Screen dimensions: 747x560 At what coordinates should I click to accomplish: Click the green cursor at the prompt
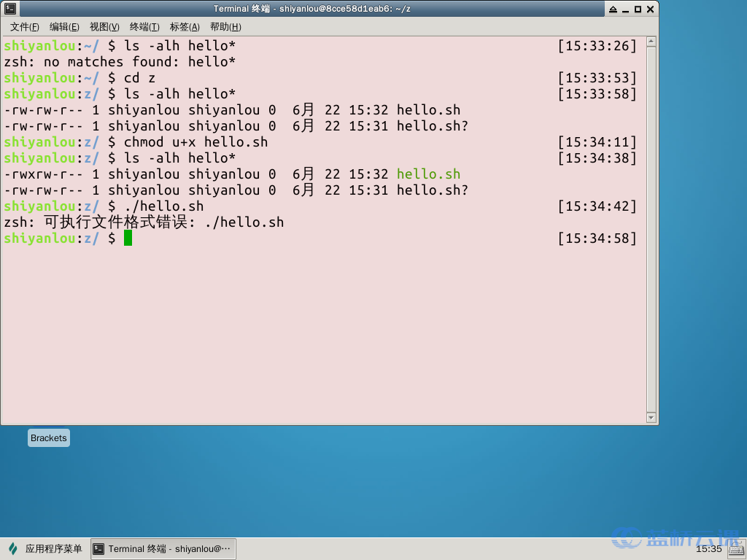coord(128,238)
